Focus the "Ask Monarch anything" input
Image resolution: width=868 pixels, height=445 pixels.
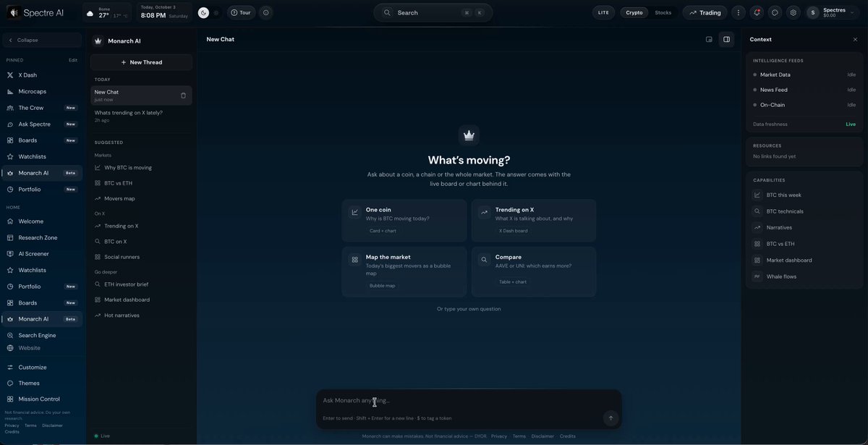coord(469,400)
